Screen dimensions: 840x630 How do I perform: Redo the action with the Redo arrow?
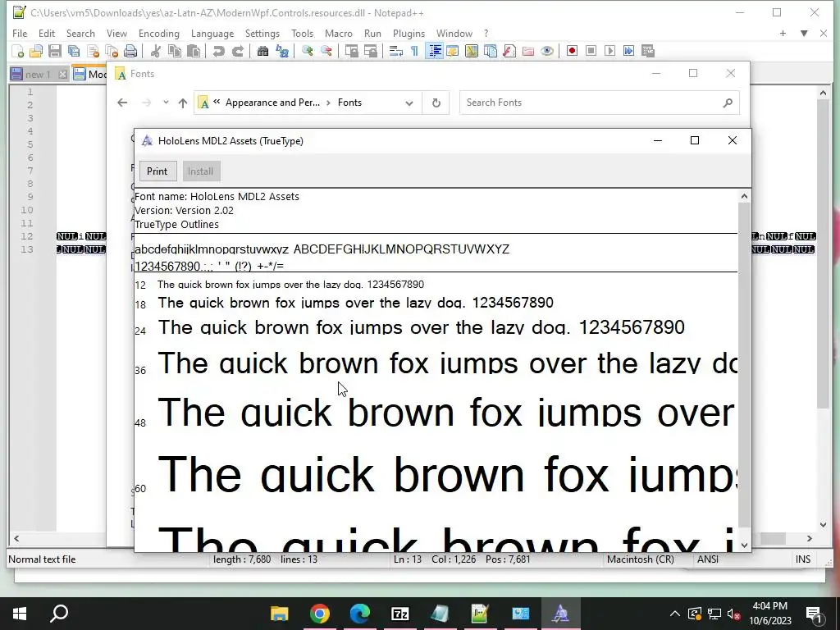(x=237, y=51)
